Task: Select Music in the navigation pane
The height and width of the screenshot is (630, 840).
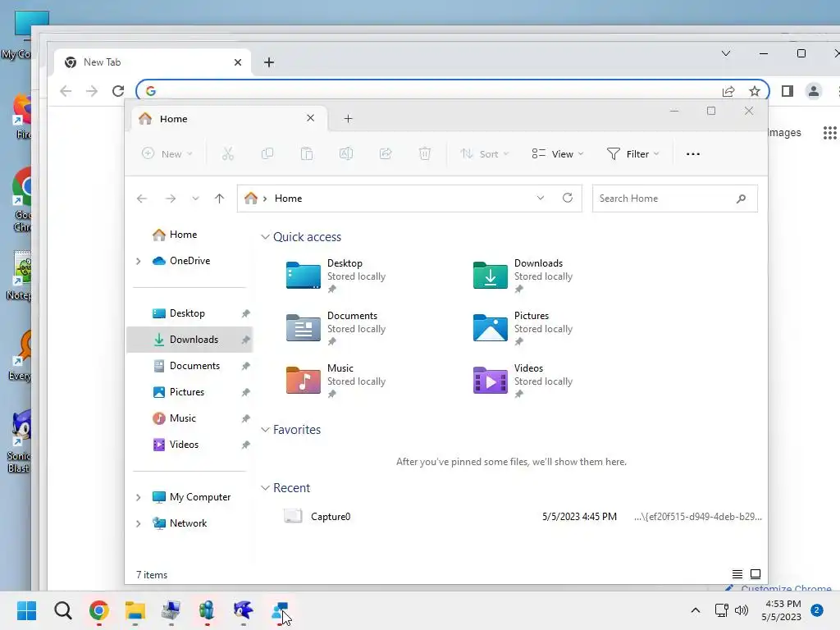Action: pos(189,418)
